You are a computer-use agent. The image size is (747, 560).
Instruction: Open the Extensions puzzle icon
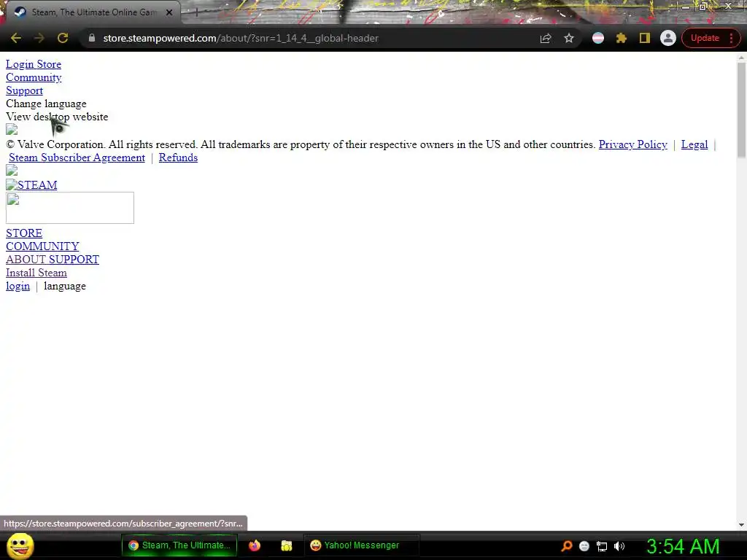pos(622,38)
